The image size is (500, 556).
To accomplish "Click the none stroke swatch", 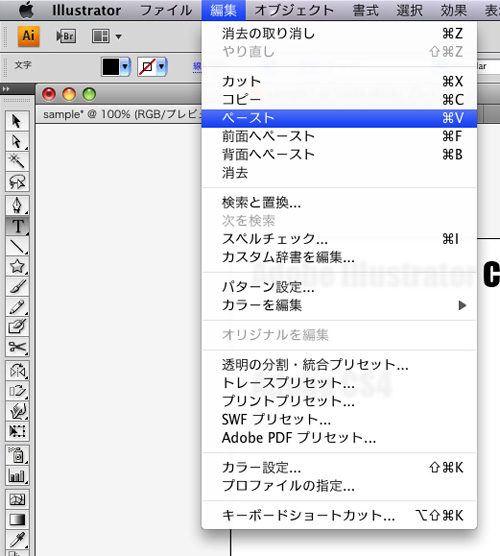I will click(147, 67).
